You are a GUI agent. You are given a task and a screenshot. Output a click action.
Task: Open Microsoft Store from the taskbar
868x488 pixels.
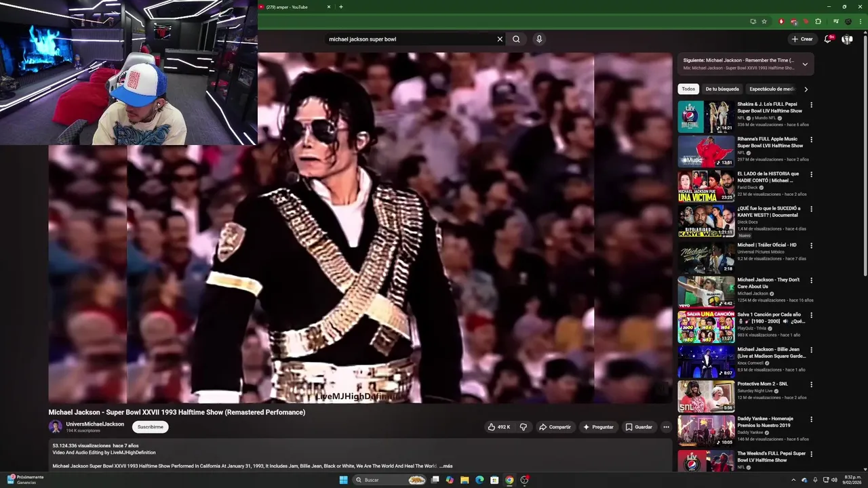pos(494,480)
